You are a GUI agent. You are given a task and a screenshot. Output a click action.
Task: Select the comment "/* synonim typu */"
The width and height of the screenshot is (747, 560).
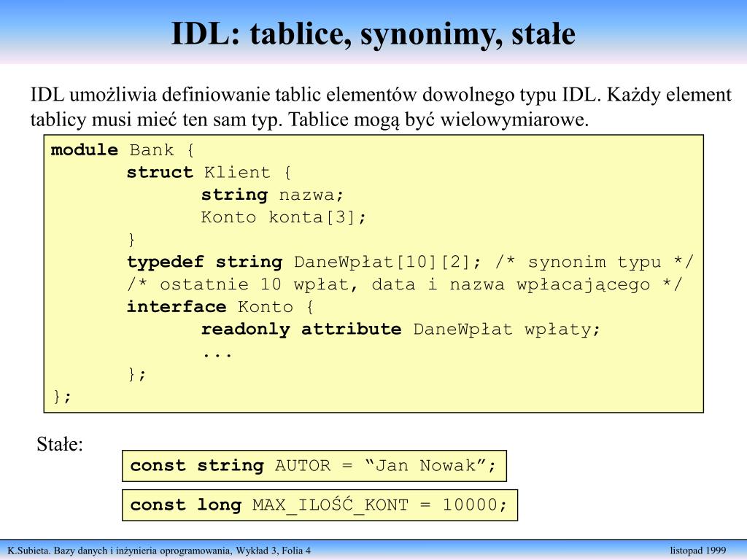[595, 262]
